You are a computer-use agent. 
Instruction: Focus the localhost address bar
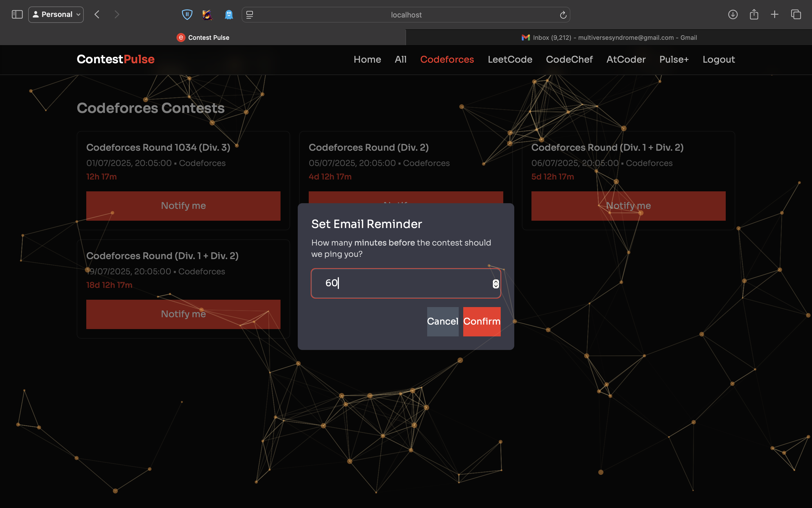pos(406,15)
